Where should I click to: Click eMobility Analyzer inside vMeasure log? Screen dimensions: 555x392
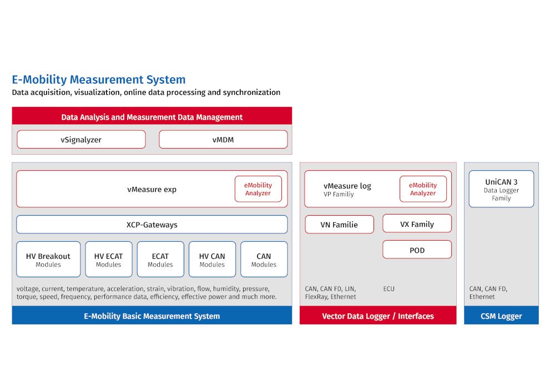(423, 189)
